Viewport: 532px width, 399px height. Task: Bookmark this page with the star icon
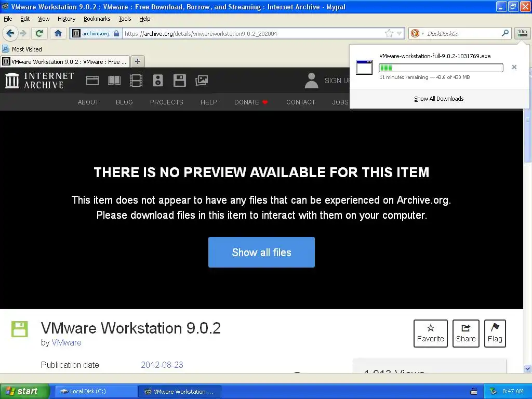tap(389, 33)
